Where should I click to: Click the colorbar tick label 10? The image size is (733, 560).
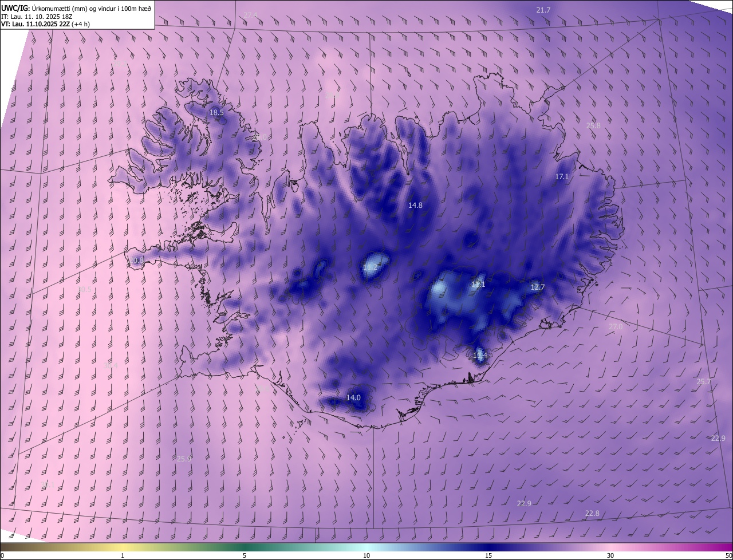pos(366,555)
